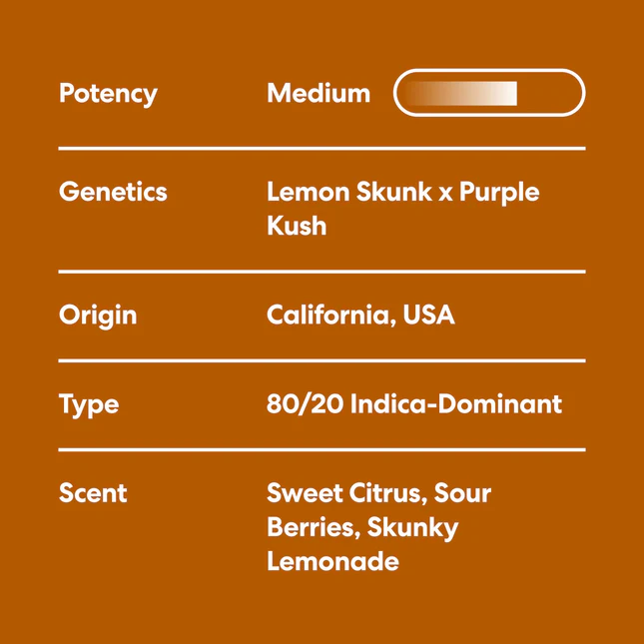Click the 80/20 ratio text
This screenshot has height=644, width=644.
(x=304, y=404)
